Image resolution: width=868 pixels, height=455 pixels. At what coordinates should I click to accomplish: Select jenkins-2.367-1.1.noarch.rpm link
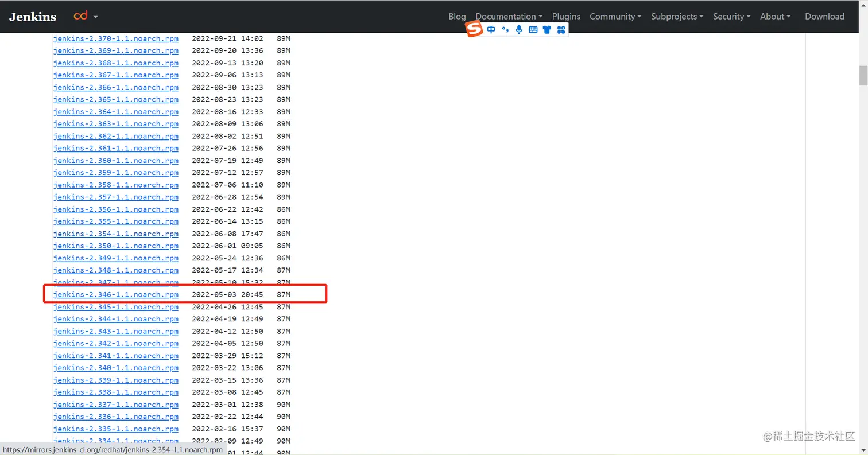click(x=116, y=75)
